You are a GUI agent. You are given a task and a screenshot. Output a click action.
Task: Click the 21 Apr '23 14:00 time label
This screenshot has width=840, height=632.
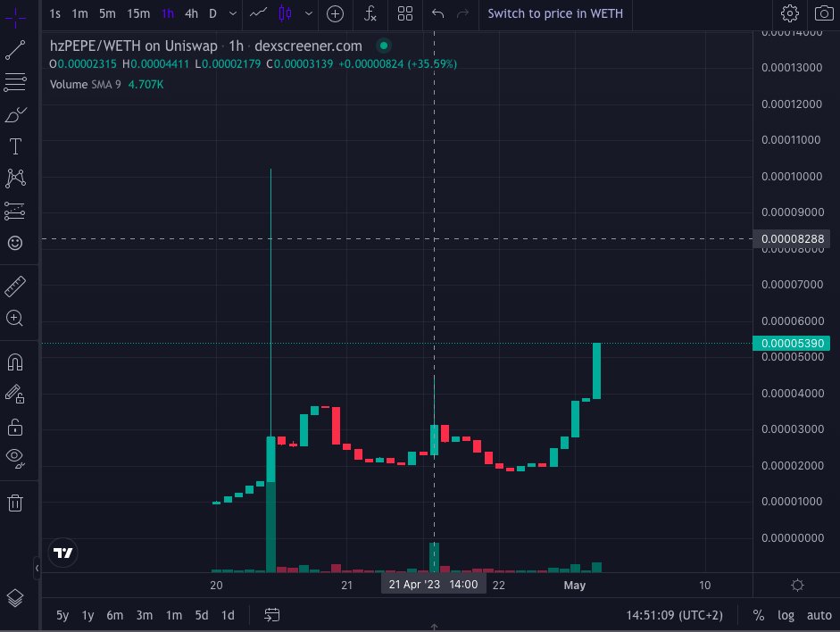point(434,585)
